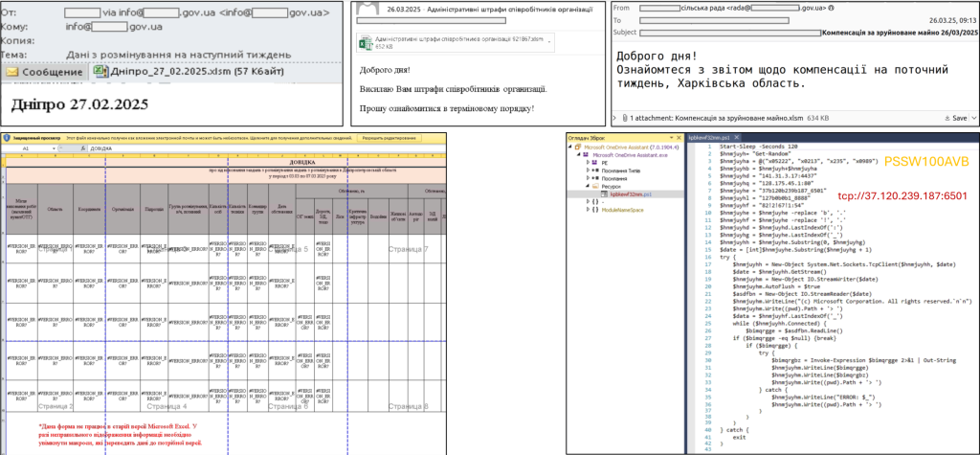980x455 pixels.
Task: Select the PE tree item
Action: point(605,163)
